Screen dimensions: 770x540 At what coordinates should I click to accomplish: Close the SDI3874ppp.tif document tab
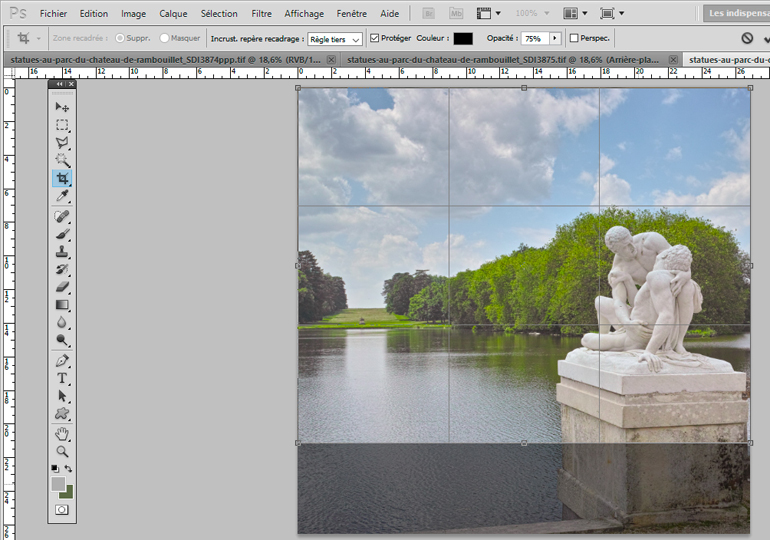pyautogui.click(x=331, y=59)
